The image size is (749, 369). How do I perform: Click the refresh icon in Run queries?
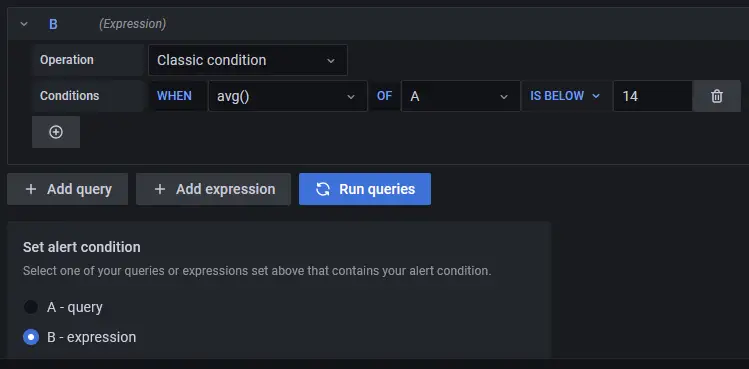pos(323,189)
